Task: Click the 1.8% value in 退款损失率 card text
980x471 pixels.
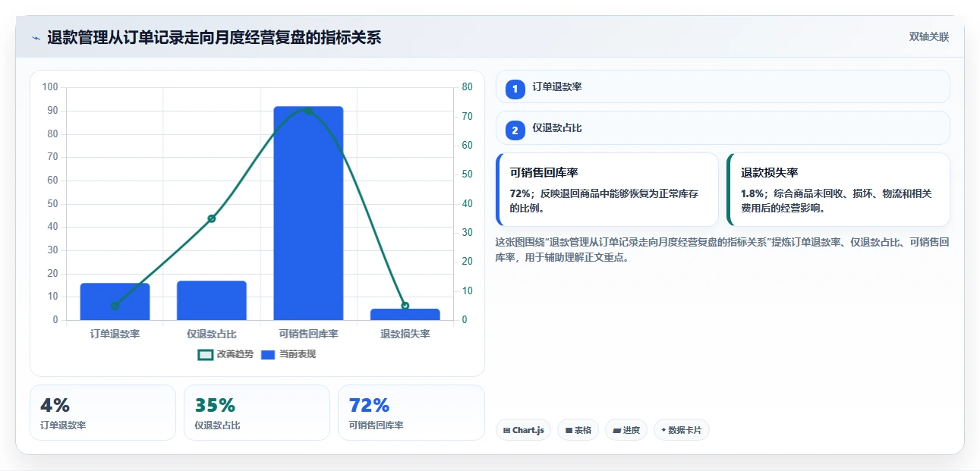Action: tap(752, 194)
